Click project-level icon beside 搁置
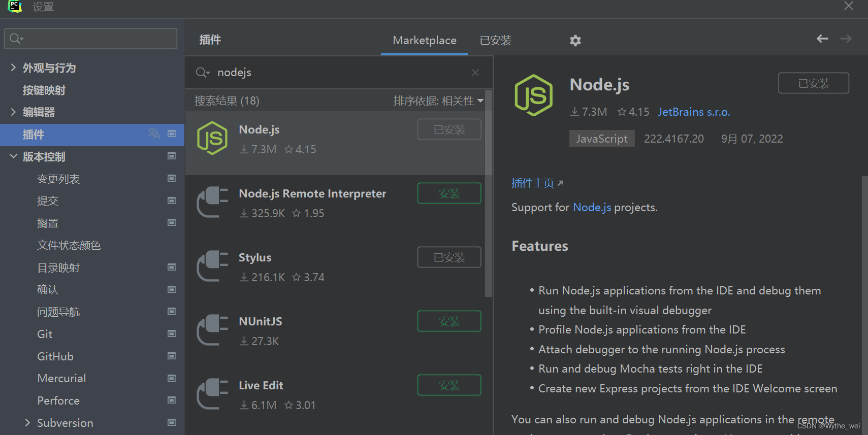 [x=172, y=222]
